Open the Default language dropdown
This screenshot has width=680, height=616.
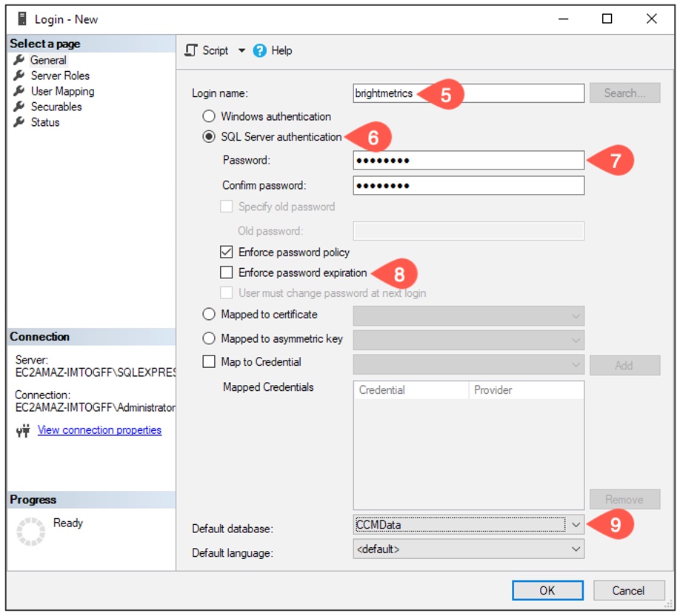point(576,549)
